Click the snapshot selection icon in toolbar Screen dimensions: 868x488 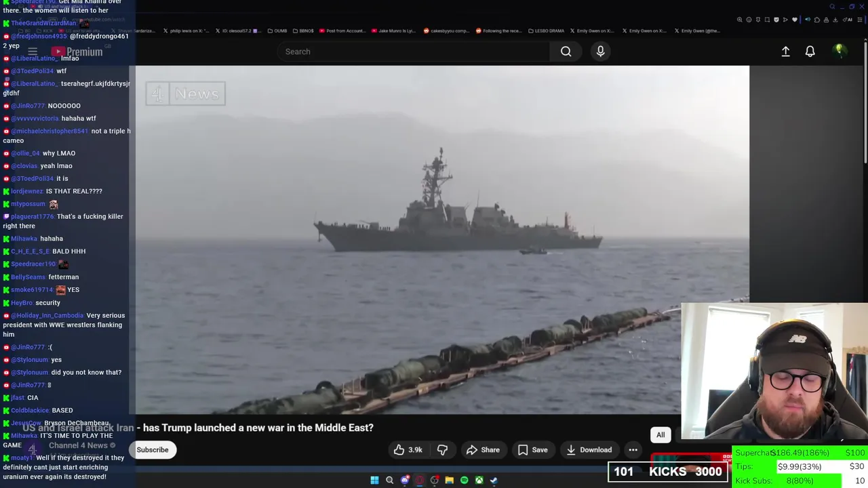(767, 20)
